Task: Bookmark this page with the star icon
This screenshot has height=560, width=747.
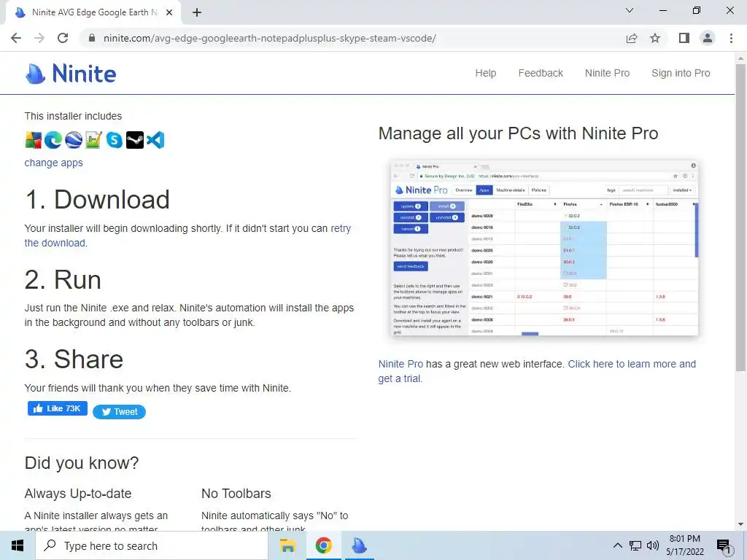Action: coord(655,38)
